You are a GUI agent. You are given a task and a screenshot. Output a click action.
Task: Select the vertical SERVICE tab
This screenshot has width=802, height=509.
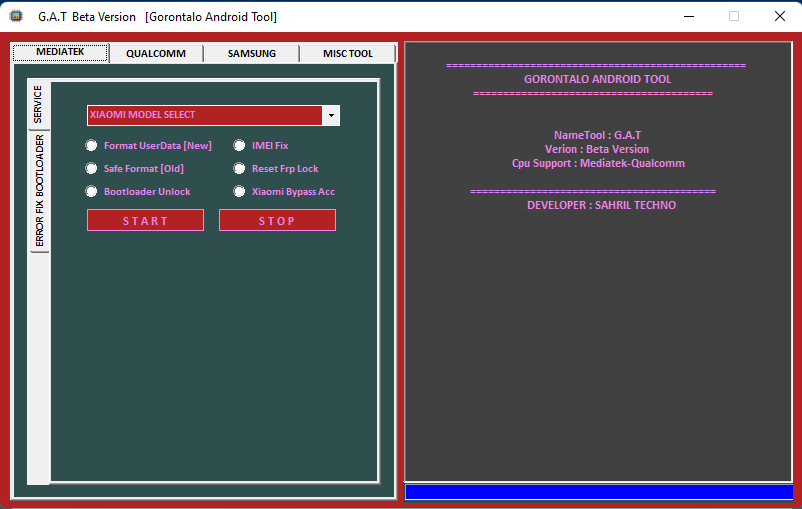38,104
